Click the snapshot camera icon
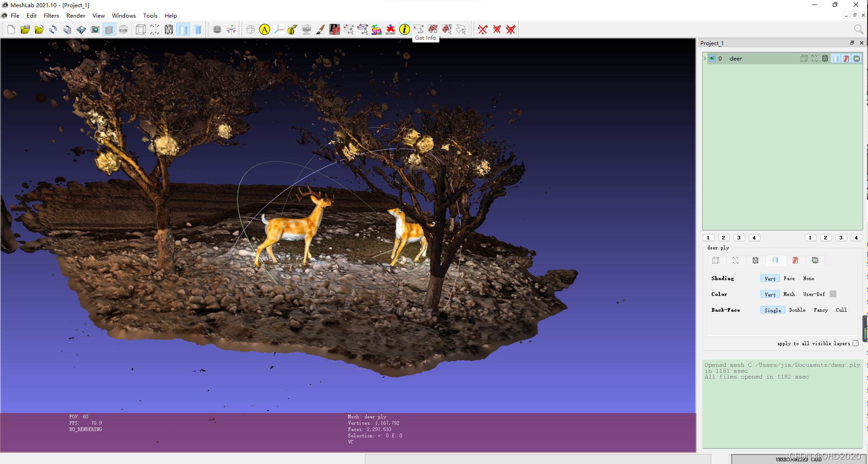The height and width of the screenshot is (464, 868). [95, 29]
